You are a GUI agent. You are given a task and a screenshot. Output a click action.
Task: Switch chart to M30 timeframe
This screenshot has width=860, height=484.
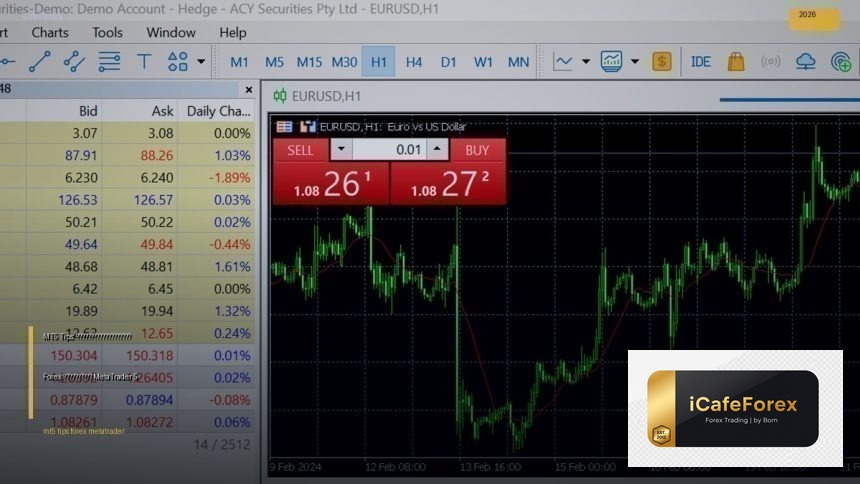pos(344,62)
